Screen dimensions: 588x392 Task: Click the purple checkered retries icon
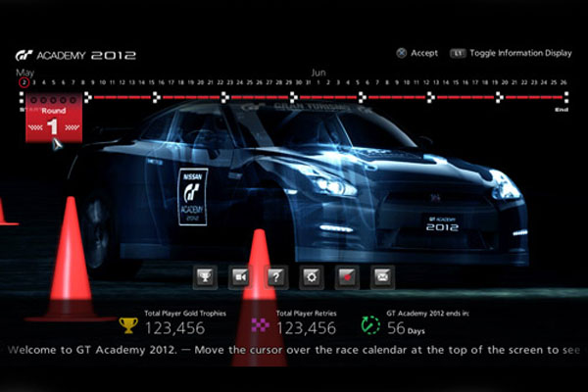click(x=260, y=324)
